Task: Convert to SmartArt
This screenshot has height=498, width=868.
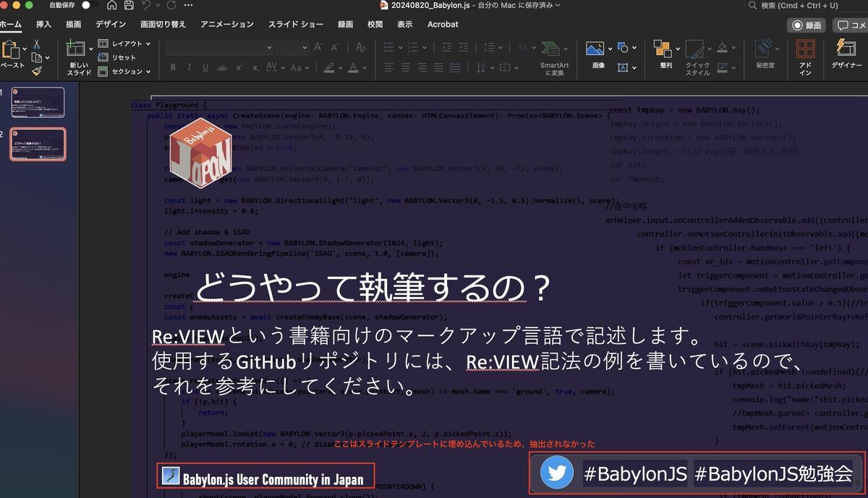Action: [553, 58]
